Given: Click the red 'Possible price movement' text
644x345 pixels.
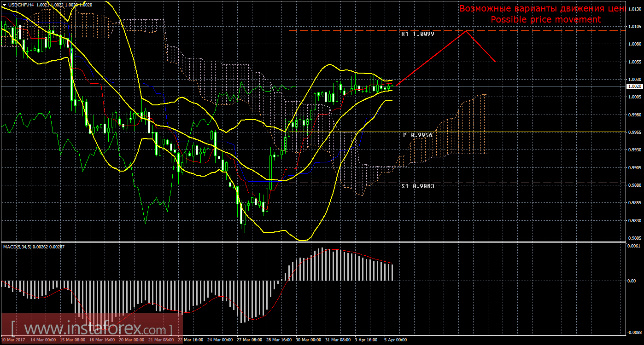Looking at the screenshot, I should tap(545, 19).
